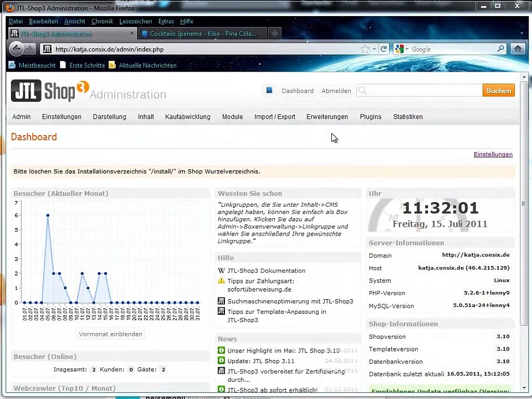This screenshot has height=399, width=532.
Task: Click JTL icon beside Tipps zur Template-Anpassung
Action: point(221,311)
